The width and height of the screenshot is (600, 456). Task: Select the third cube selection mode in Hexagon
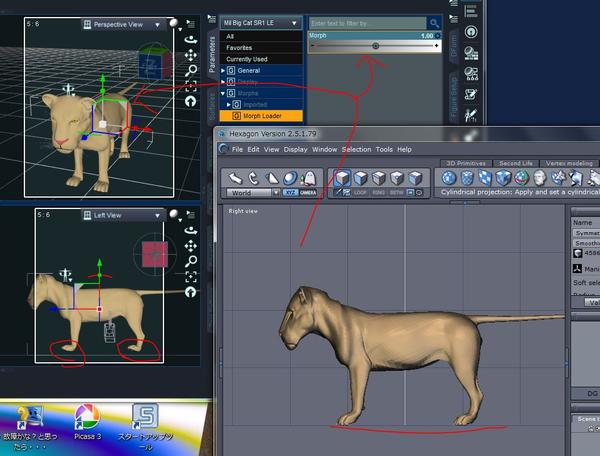379,178
